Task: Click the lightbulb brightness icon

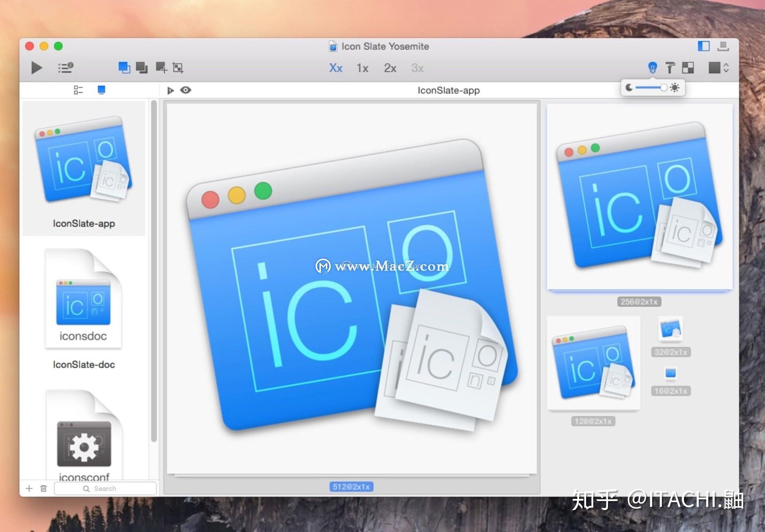Action: (x=652, y=68)
